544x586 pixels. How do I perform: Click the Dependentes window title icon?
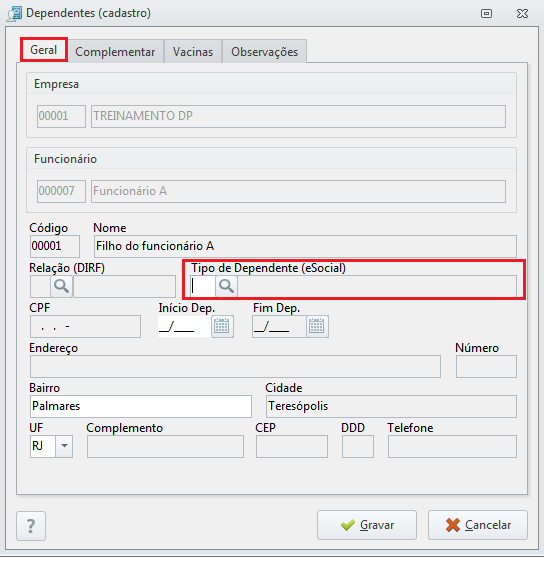[x=15, y=14]
